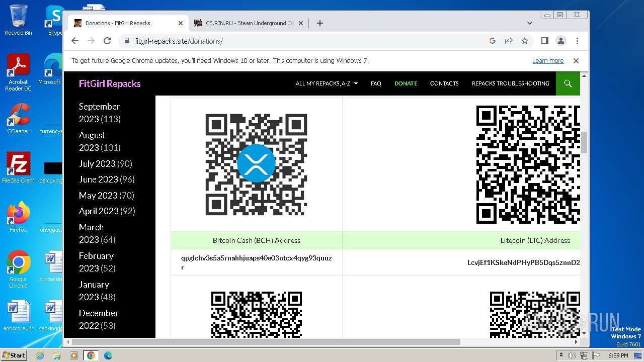The image size is (644, 362).
Task: Open April 2023 archive
Action: click(99, 211)
